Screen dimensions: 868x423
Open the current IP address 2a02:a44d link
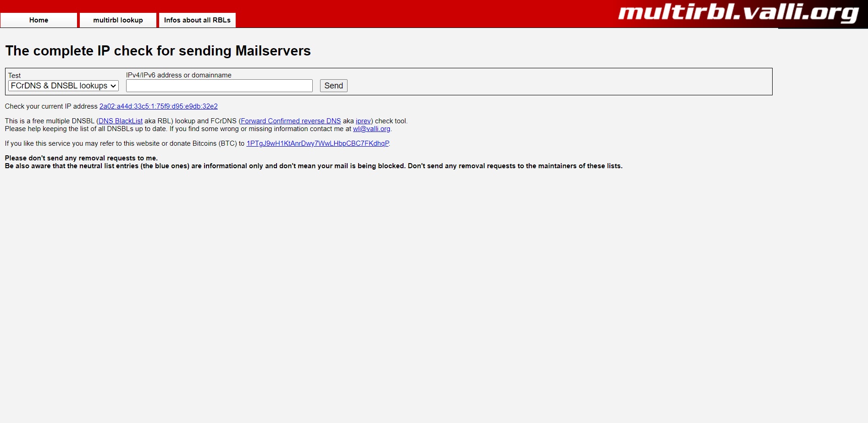(158, 106)
